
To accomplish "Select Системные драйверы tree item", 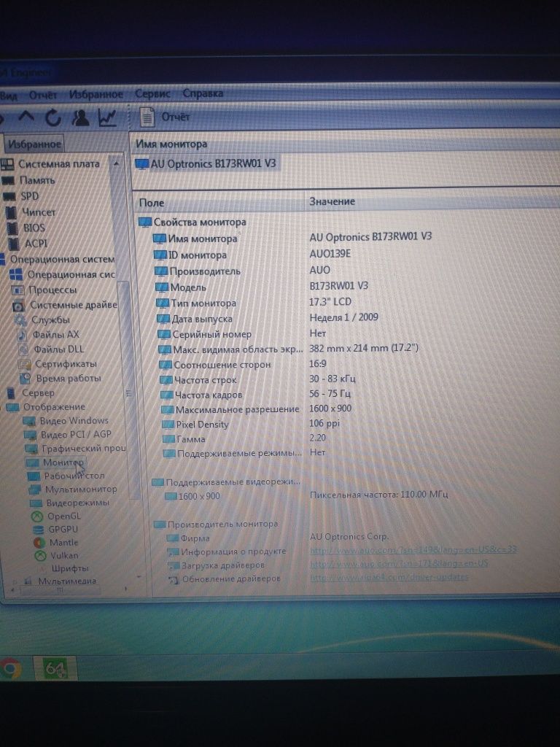I will point(74,305).
